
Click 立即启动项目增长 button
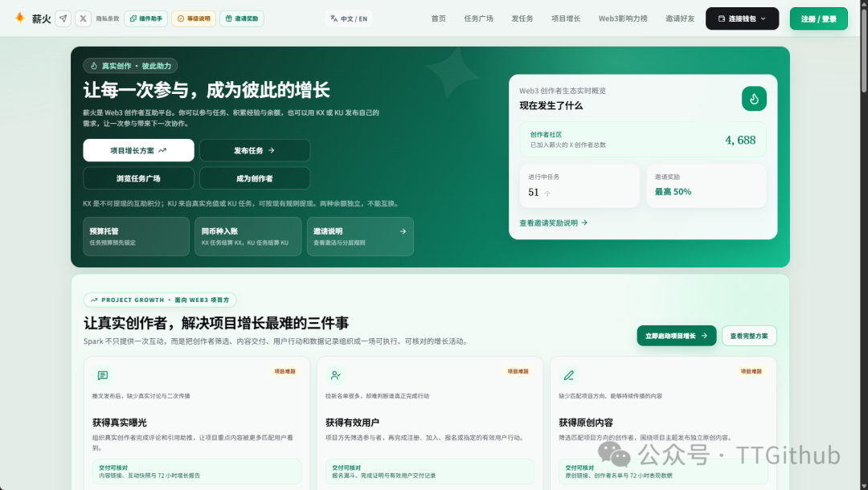coord(677,336)
